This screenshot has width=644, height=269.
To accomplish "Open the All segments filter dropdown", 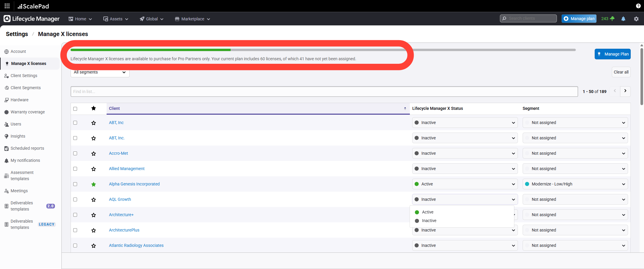I will click(x=100, y=72).
